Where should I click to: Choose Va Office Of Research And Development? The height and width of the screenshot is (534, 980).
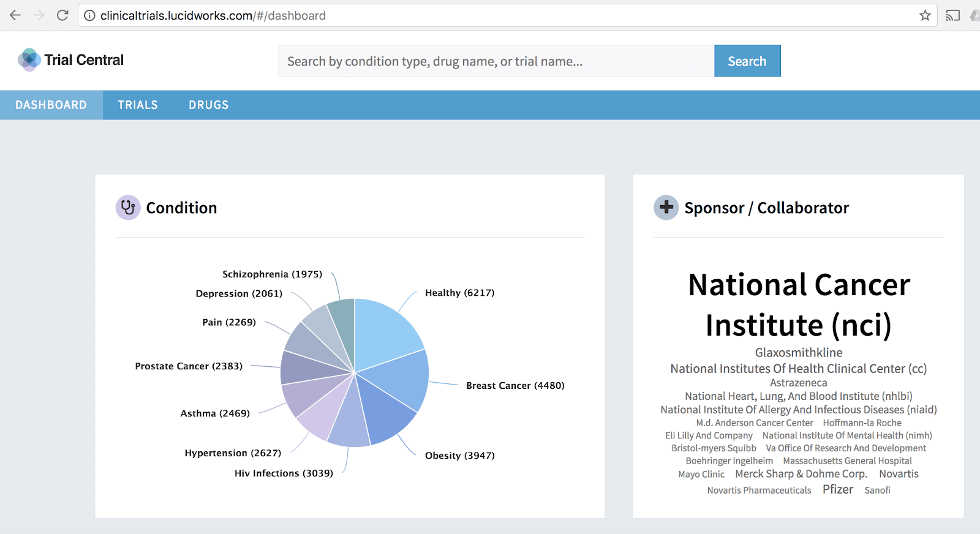pyautogui.click(x=846, y=448)
